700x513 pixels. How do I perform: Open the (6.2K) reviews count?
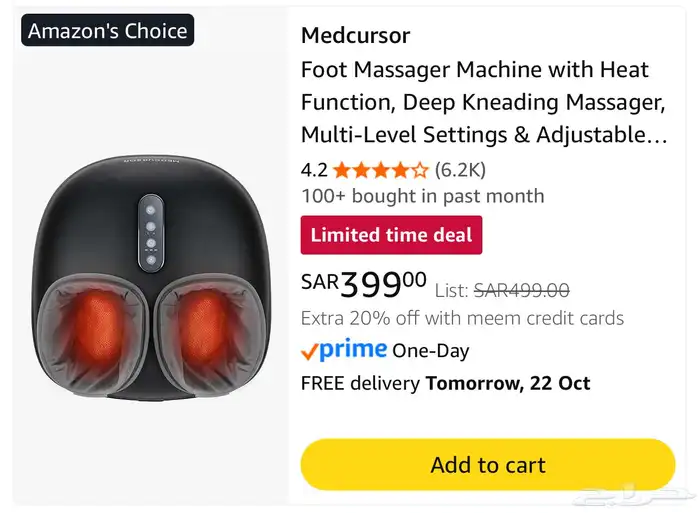tap(460, 169)
